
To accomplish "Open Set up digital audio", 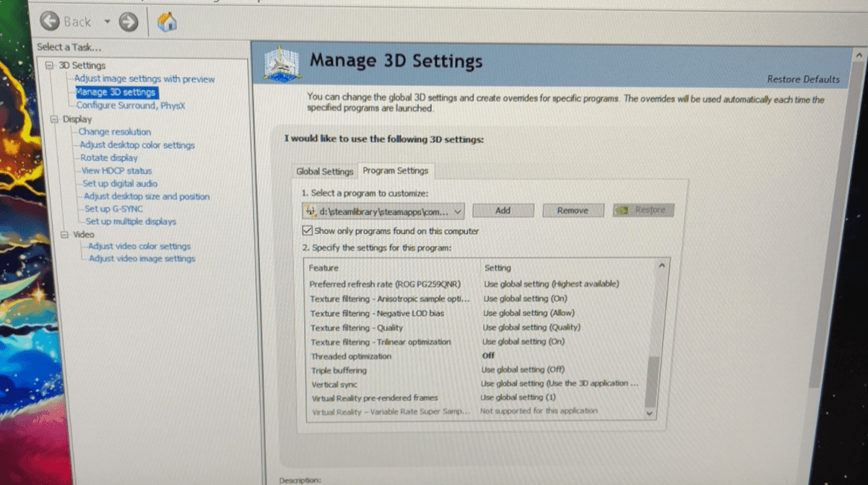I will (x=120, y=184).
